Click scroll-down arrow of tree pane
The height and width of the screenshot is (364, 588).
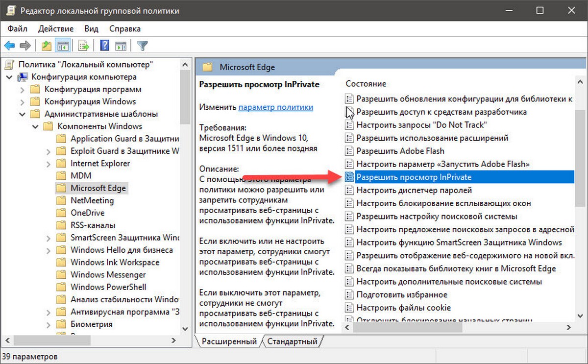tap(185, 329)
